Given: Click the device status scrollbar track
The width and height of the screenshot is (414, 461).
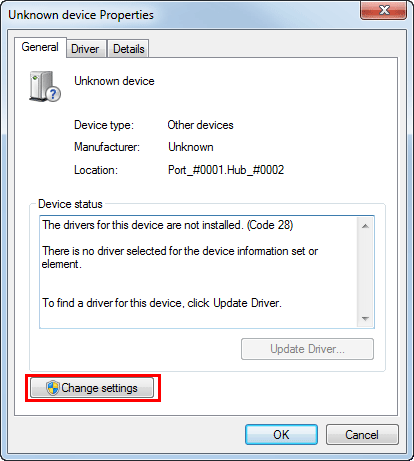Looking at the screenshot, I should click(365, 272).
